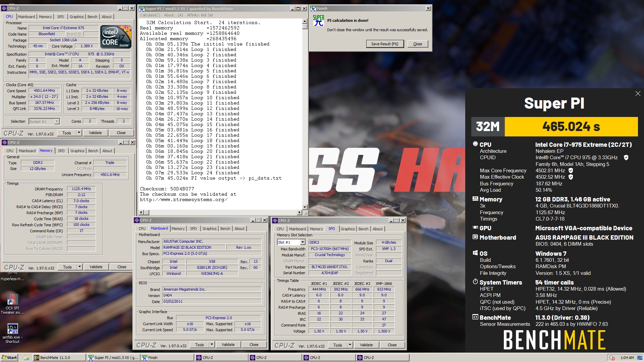Screen dimensions: 644x362
Task: Click Validate in CPU-Z SPD window
Action: pos(366,345)
